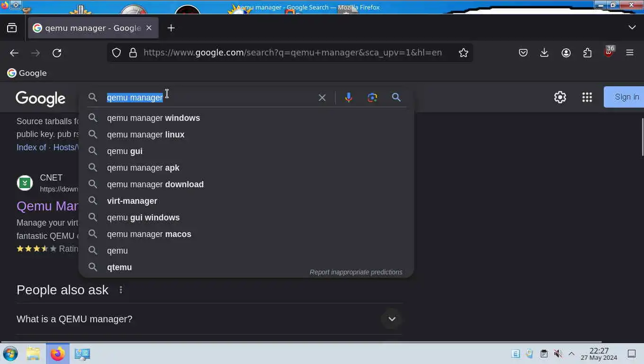Go back to the previous page
The width and height of the screenshot is (644, 364).
pos(14,53)
